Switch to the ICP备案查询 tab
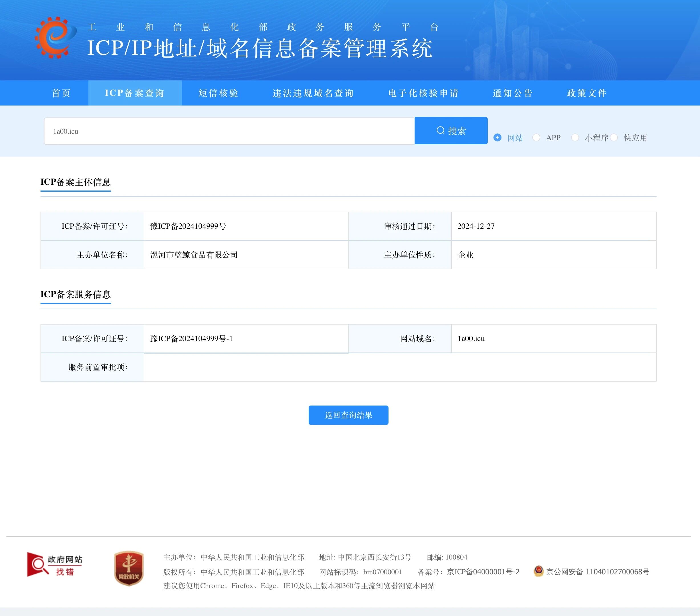The width and height of the screenshot is (700, 616). pyautogui.click(x=135, y=93)
